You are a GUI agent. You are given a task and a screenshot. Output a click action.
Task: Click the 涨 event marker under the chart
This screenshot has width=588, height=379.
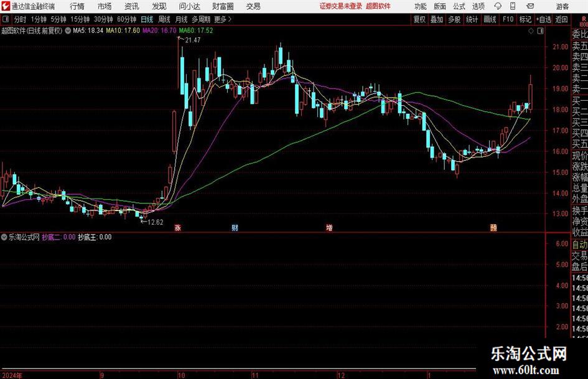click(x=178, y=227)
